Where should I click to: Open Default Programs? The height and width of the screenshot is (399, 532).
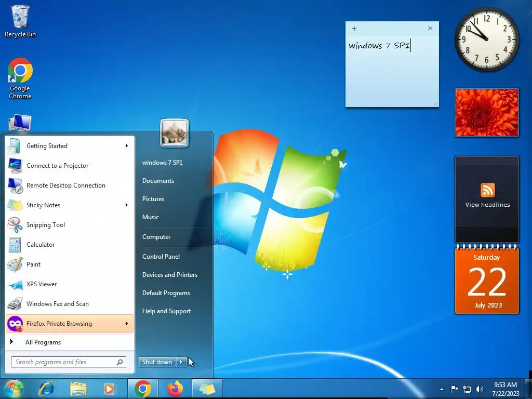[166, 293]
